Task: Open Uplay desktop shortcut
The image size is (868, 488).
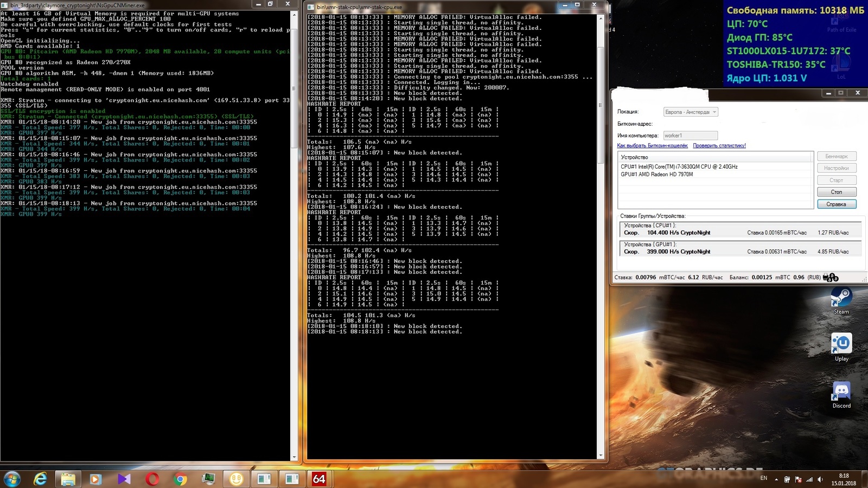Action: click(841, 348)
